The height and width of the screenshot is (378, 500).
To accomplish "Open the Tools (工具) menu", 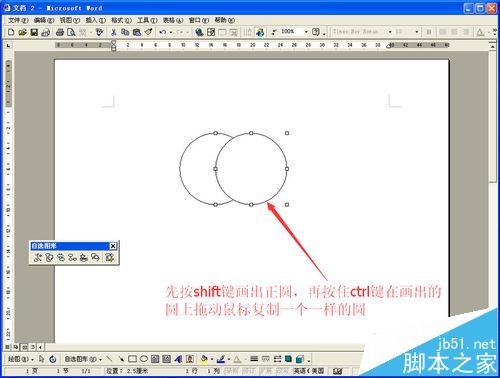I will [147, 20].
